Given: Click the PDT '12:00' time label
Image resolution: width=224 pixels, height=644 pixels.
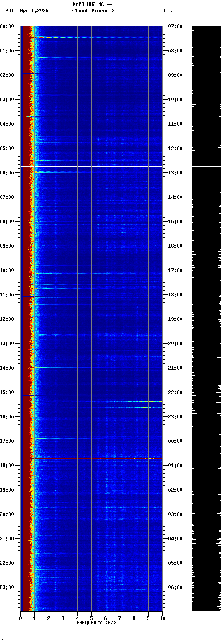Looking at the screenshot, I should pos(7,319).
